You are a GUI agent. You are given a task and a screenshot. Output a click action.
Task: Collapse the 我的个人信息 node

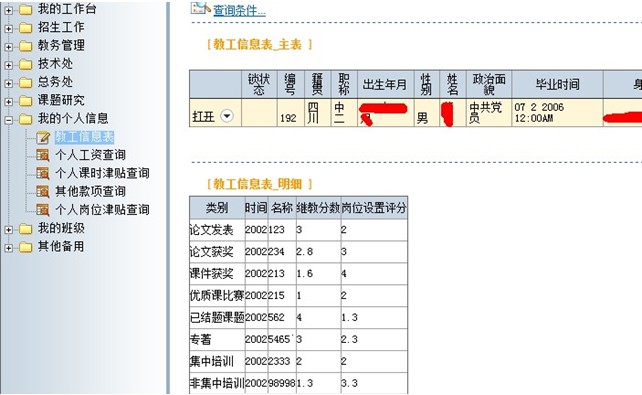point(9,120)
